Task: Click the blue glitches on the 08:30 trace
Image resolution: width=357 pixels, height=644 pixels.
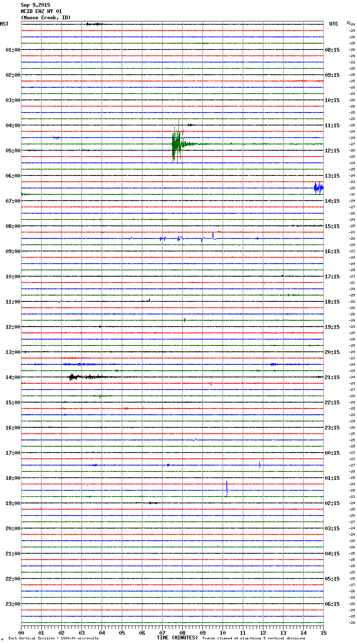Action: click(x=189, y=238)
